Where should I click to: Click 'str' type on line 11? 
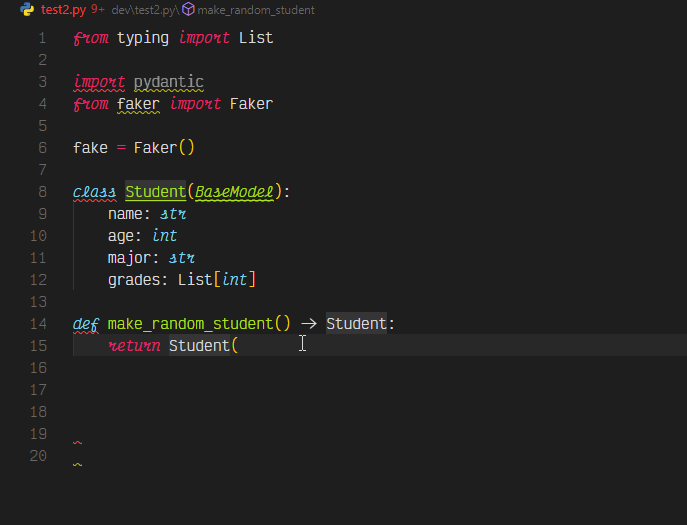(x=182, y=258)
